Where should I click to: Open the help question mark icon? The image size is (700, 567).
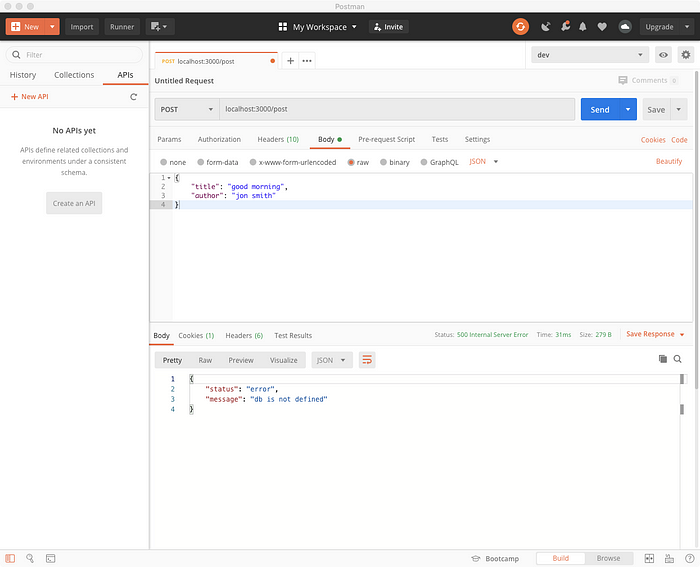coord(689,558)
